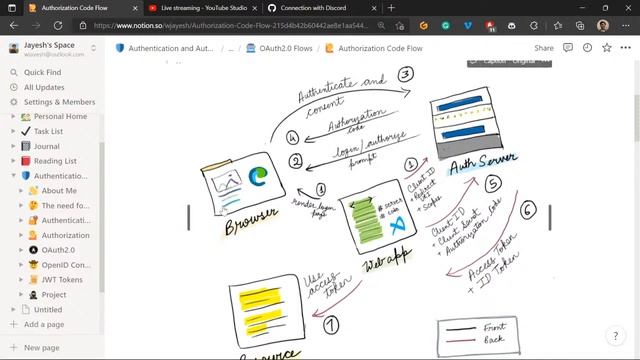Open the Notion page three-dot menu
Screen dimensions: 640x360
point(625,48)
